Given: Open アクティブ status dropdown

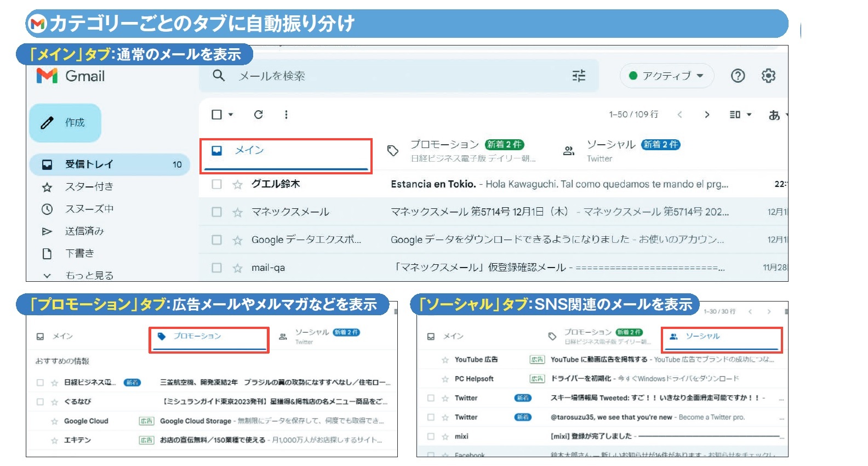Looking at the screenshot, I should [667, 76].
